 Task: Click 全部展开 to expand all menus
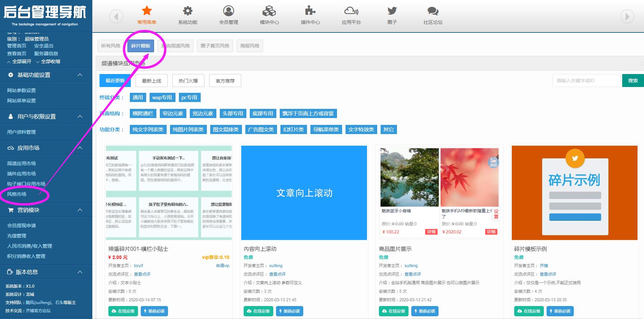click(19, 61)
